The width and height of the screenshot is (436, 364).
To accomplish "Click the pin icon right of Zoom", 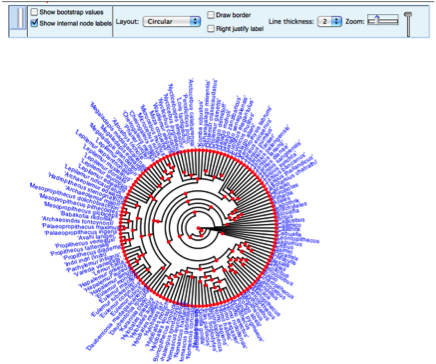I will click(x=408, y=24).
